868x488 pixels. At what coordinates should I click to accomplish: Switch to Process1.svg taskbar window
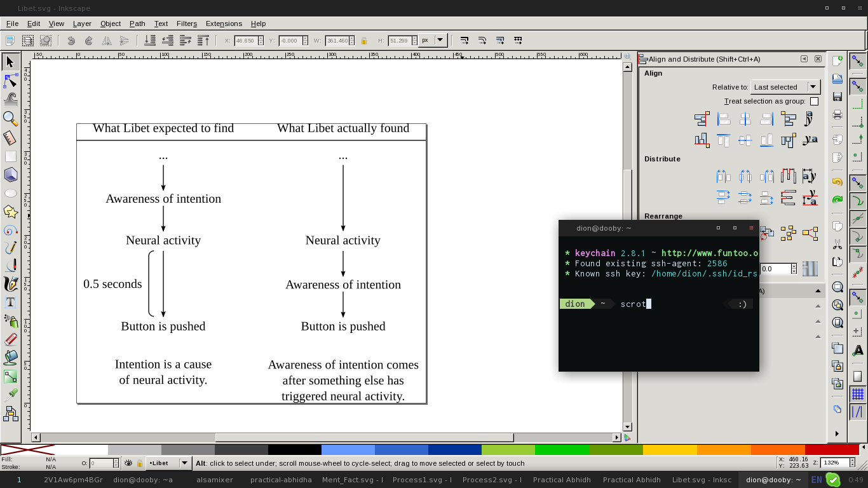click(422, 480)
